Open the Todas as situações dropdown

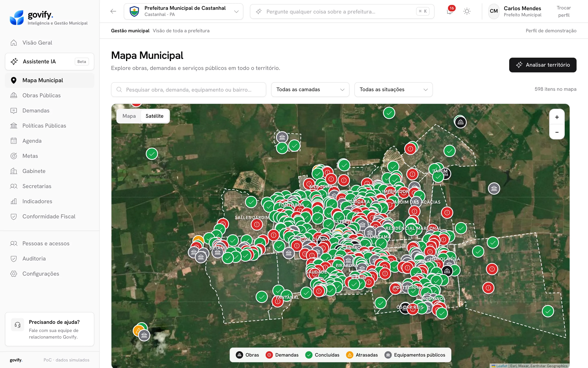point(393,90)
